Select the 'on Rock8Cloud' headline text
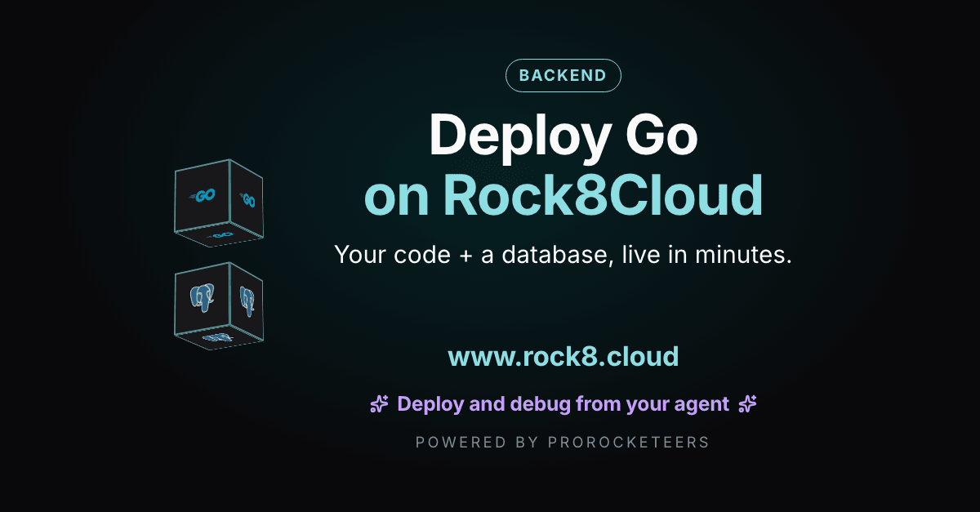Screen dimensions: 980x512 563,196
